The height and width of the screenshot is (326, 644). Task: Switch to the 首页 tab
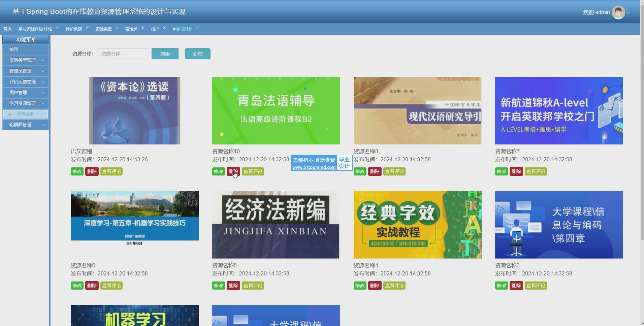(x=7, y=29)
